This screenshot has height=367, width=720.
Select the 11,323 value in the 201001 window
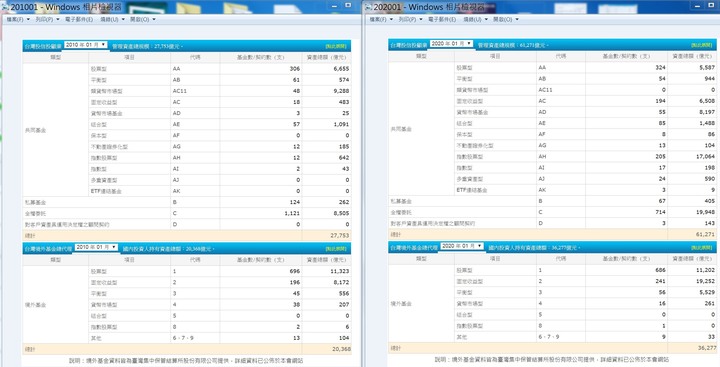340,271
